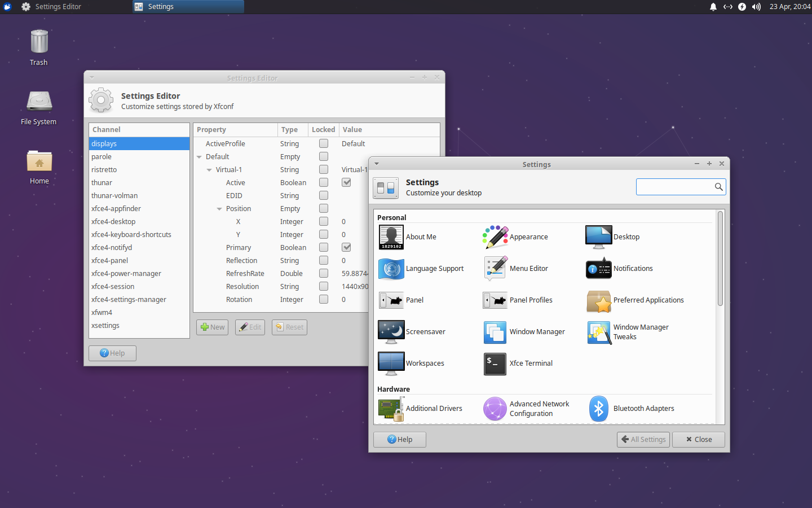Click the All Settings button
This screenshot has width=812, height=508.
(x=643, y=439)
